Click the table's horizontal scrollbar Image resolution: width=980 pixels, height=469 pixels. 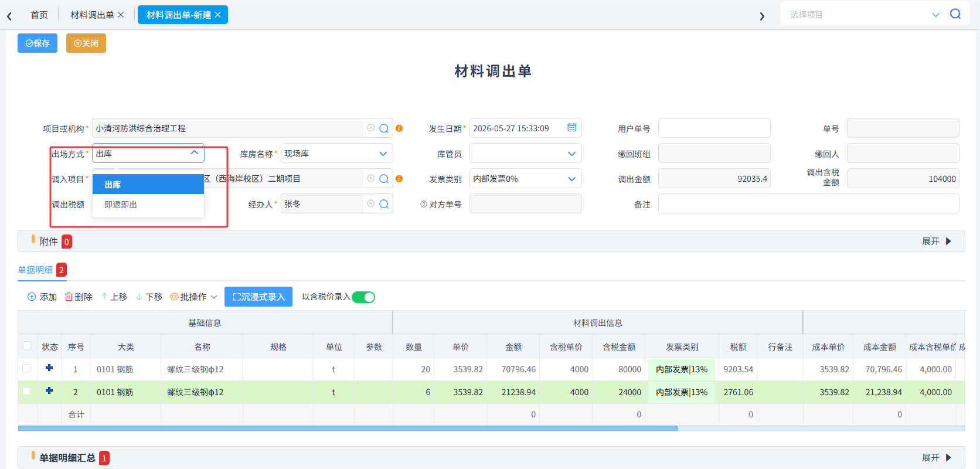(348, 429)
